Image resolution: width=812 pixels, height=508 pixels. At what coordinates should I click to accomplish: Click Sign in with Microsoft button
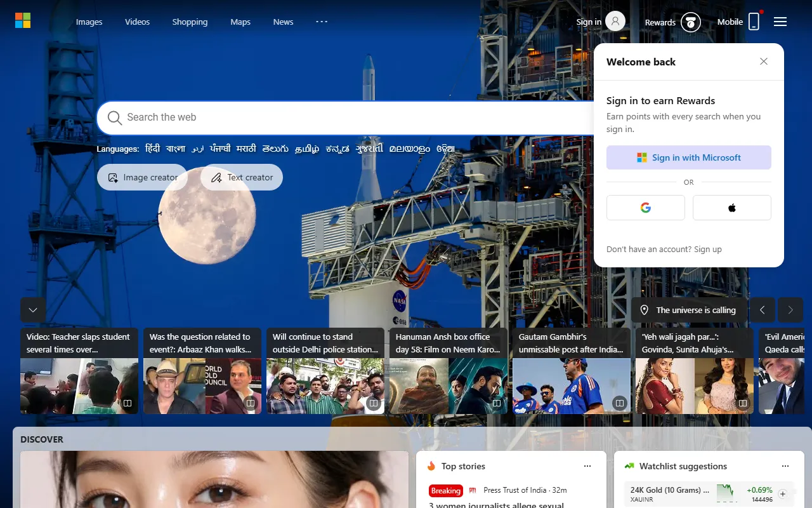pos(689,157)
